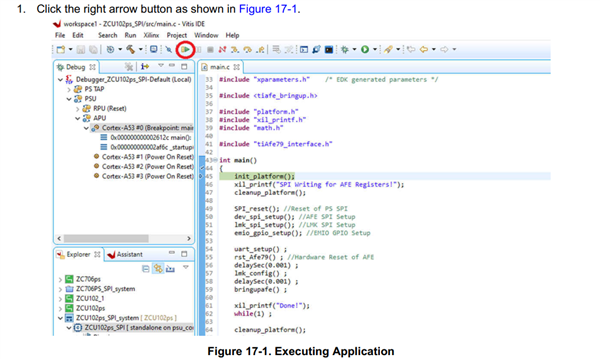
Task: Collapse the ZCU102ps_SPI_system project node
Action: pos(60,318)
